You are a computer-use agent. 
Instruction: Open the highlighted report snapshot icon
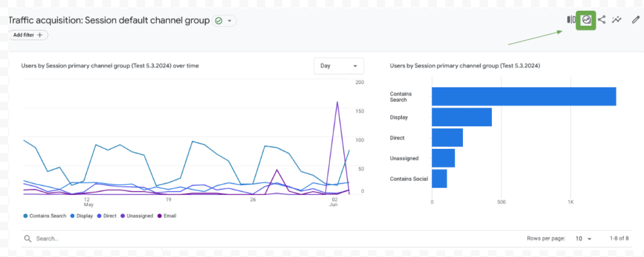(586, 20)
